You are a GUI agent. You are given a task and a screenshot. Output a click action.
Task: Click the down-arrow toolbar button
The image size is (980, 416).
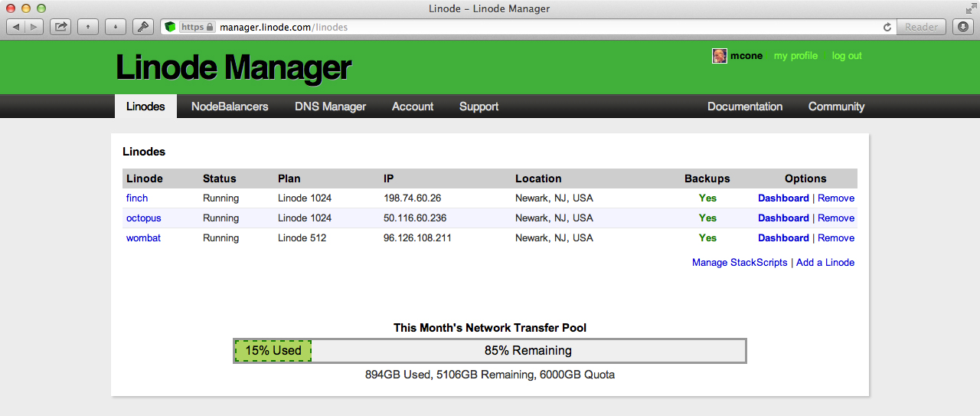point(116,27)
